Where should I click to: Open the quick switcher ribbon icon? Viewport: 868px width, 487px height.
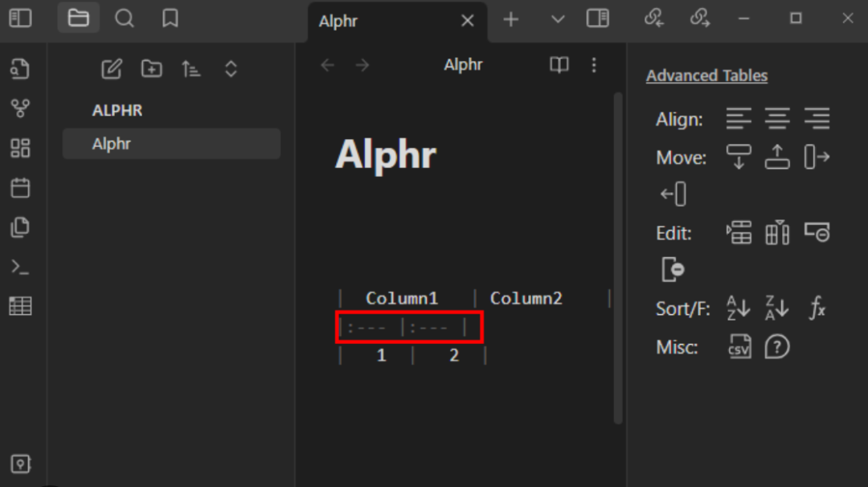pos(20,69)
